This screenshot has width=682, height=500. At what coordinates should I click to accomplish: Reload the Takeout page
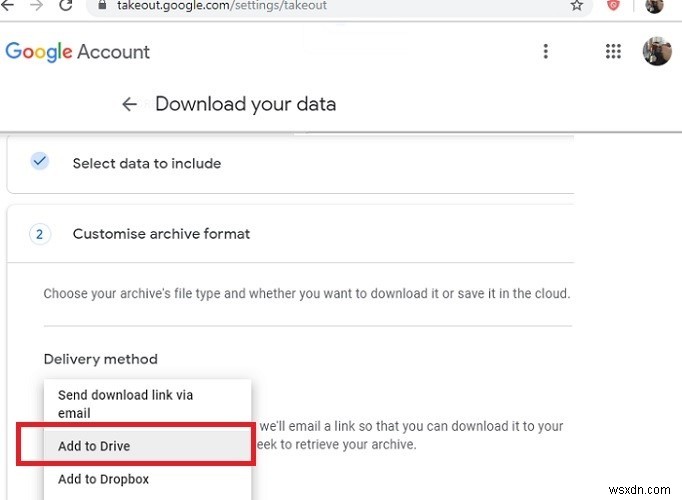click(65, 5)
